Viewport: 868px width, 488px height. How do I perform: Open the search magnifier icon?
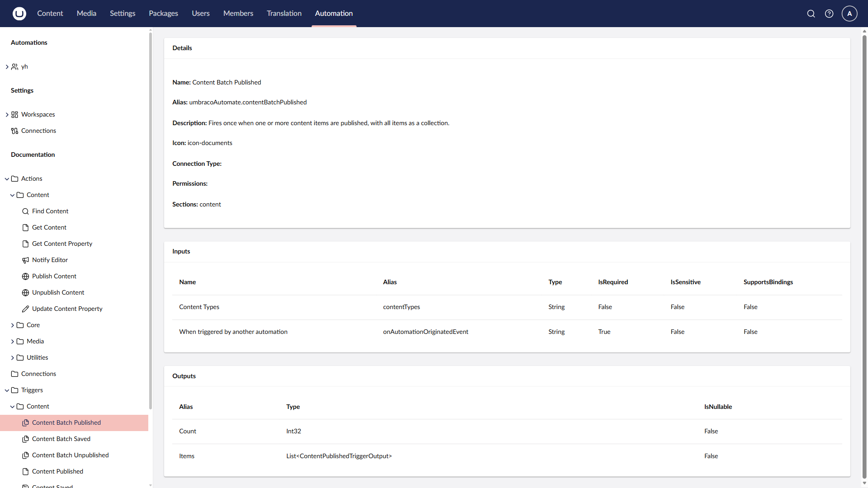811,14
